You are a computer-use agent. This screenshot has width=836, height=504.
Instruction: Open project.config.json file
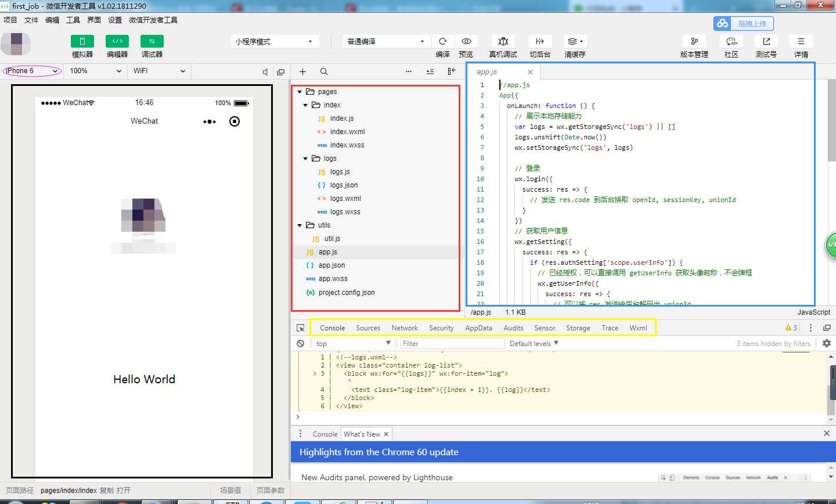(x=347, y=293)
